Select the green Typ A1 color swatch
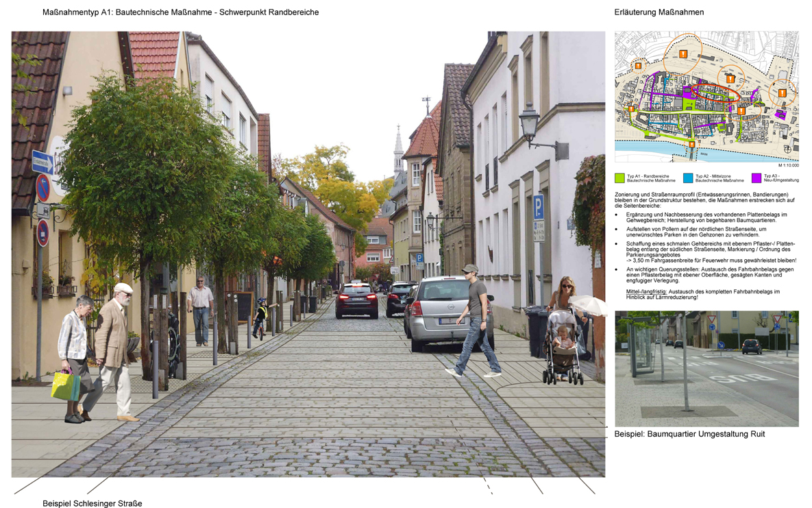 (620, 179)
